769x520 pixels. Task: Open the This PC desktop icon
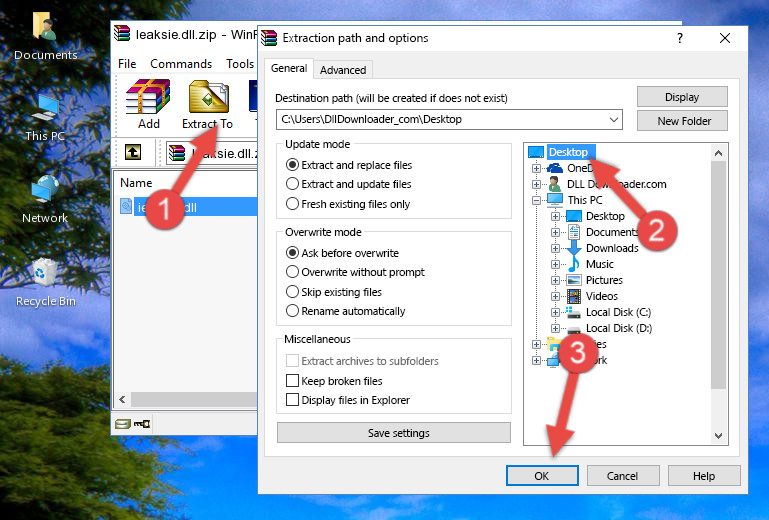(45, 118)
